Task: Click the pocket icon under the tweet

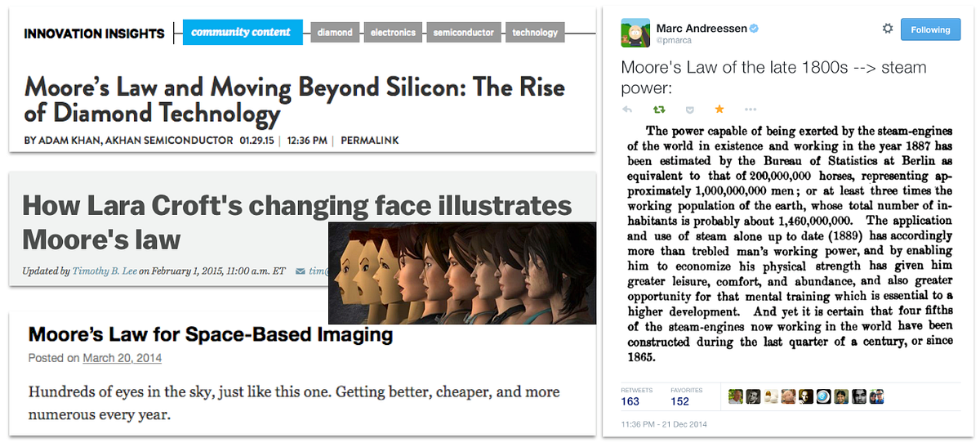Action: point(688,109)
